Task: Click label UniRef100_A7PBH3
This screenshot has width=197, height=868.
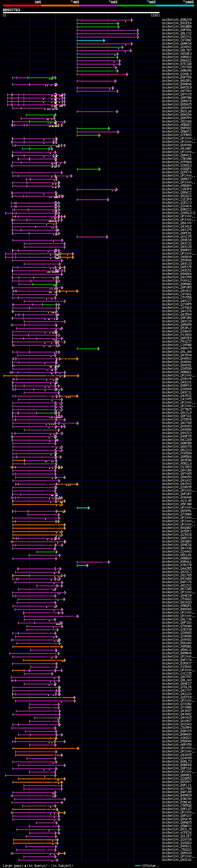Action: 177,135
